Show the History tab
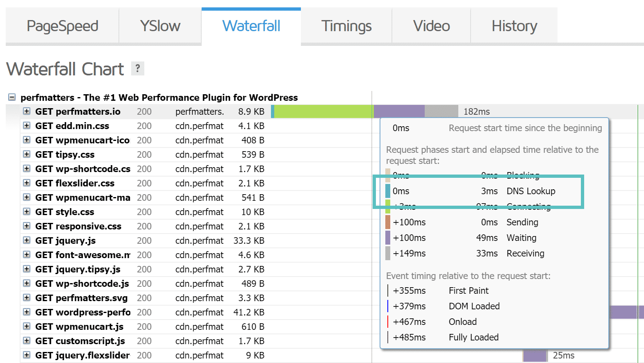Viewport: 644px width, 363px height. [514, 26]
